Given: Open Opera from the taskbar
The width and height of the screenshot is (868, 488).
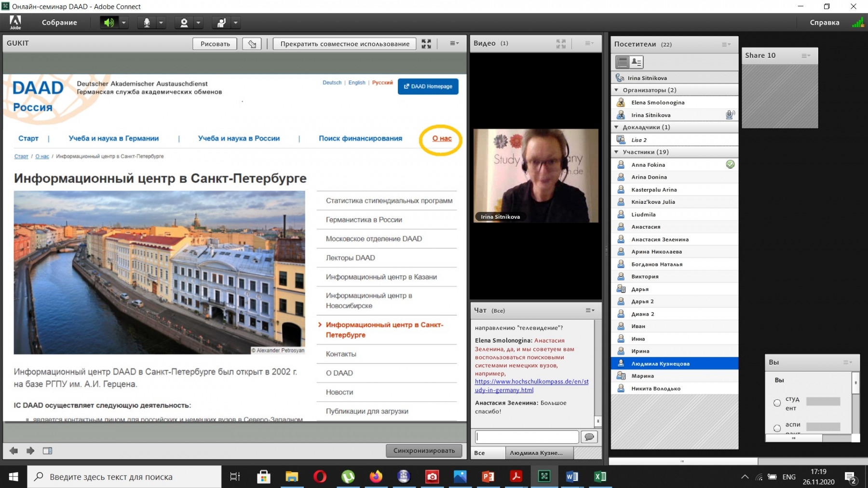Looking at the screenshot, I should click(x=320, y=476).
